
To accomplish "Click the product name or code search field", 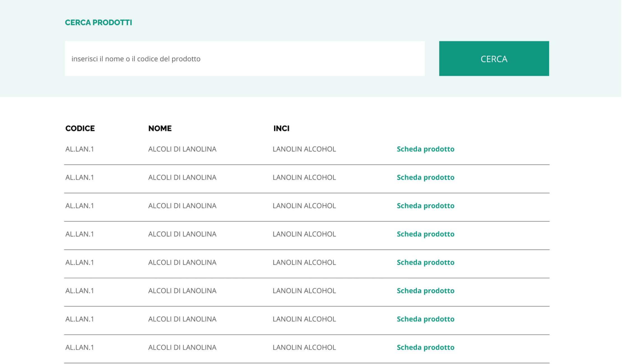I will (245, 59).
